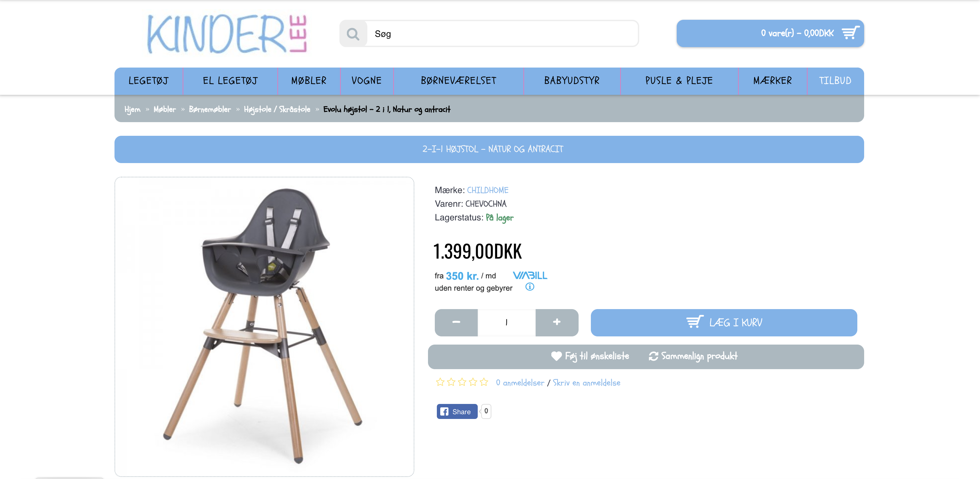The width and height of the screenshot is (980, 479).
Task: Add the chair with Læg i kurv
Action: pos(724,322)
